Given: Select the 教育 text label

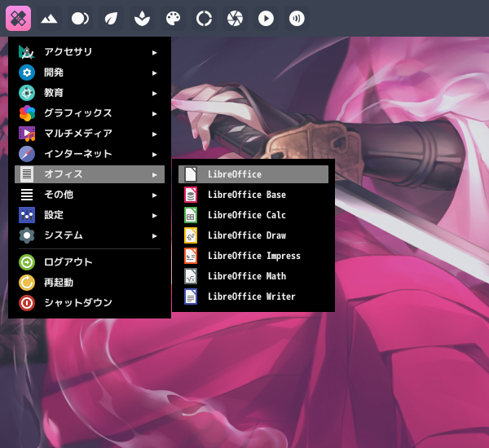Looking at the screenshot, I should tap(54, 93).
